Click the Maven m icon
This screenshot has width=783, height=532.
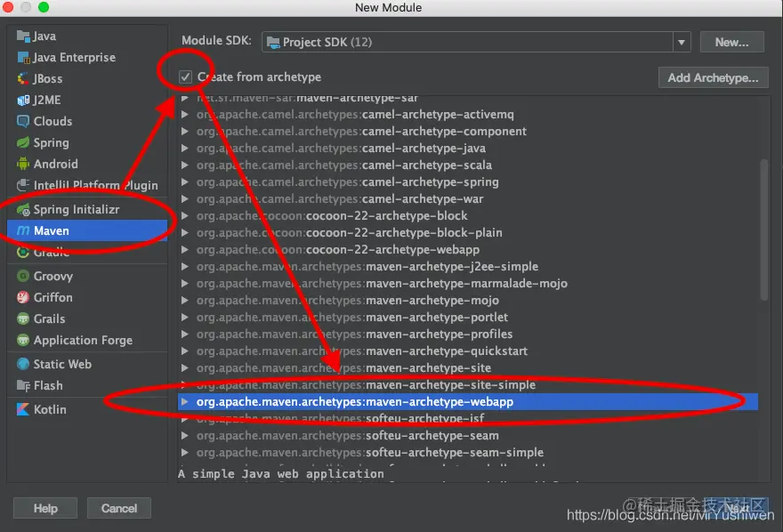tap(23, 230)
